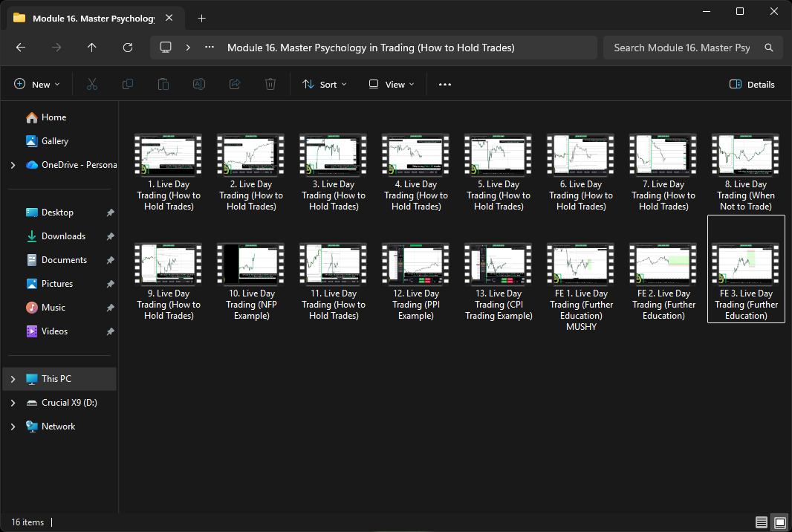The width and height of the screenshot is (792, 532).
Task: Open the View dropdown menu
Action: pos(392,85)
